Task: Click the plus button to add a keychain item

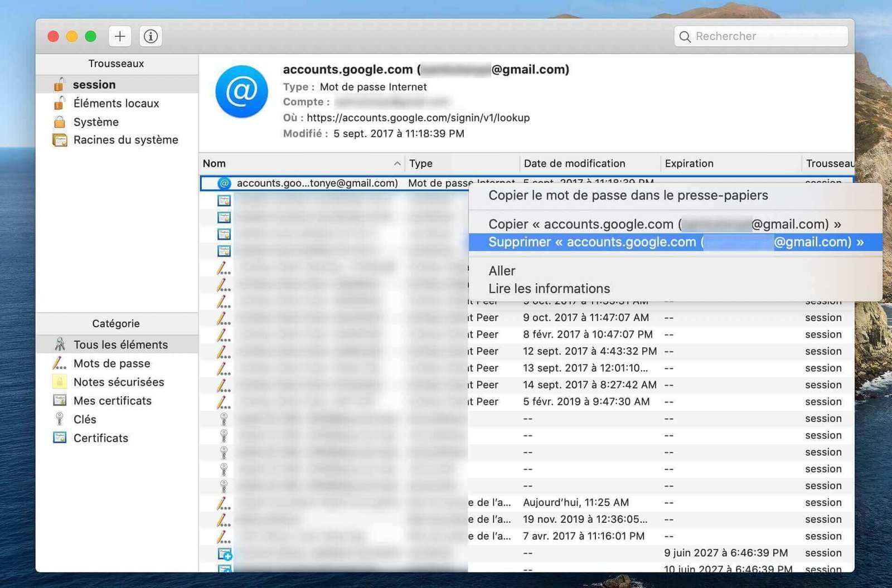Action: (x=120, y=36)
